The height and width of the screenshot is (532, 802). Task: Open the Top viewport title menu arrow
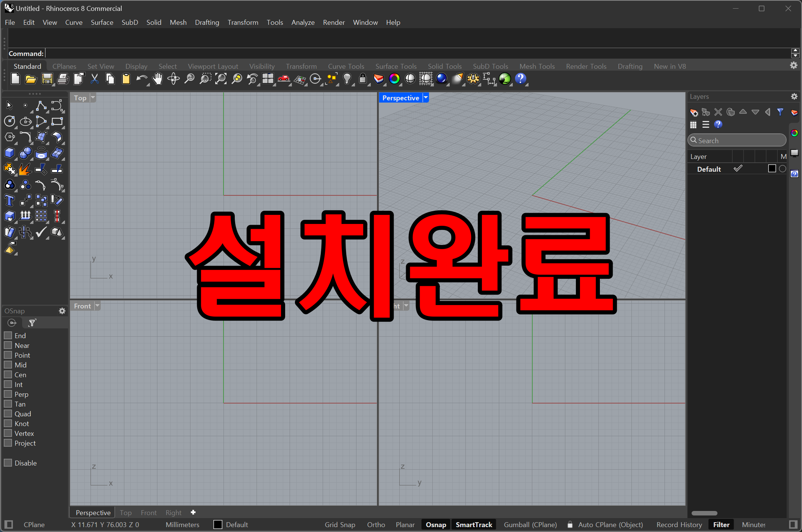point(93,98)
